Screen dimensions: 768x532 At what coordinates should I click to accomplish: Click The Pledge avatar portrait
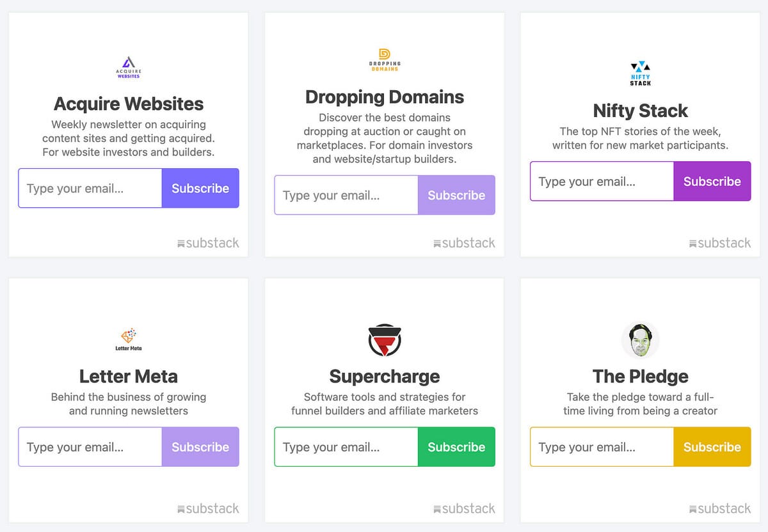[640, 340]
